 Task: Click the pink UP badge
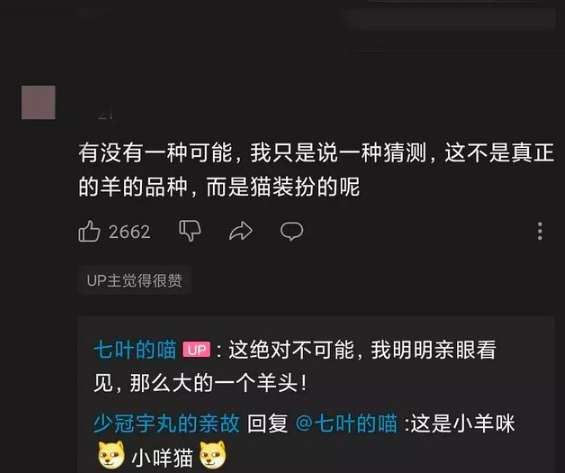[196, 350]
